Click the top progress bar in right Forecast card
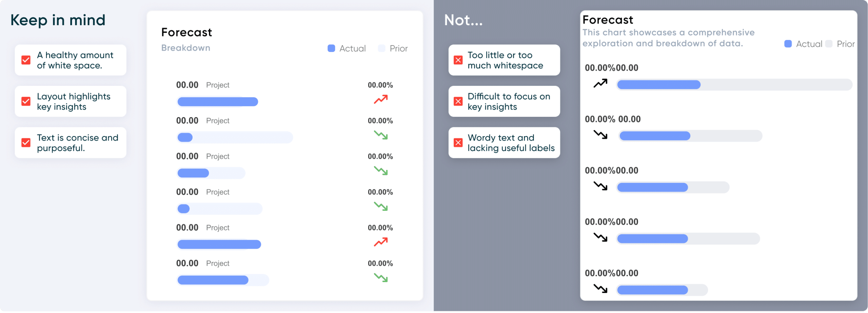The height and width of the screenshot is (313, 868). pyautogui.click(x=734, y=85)
